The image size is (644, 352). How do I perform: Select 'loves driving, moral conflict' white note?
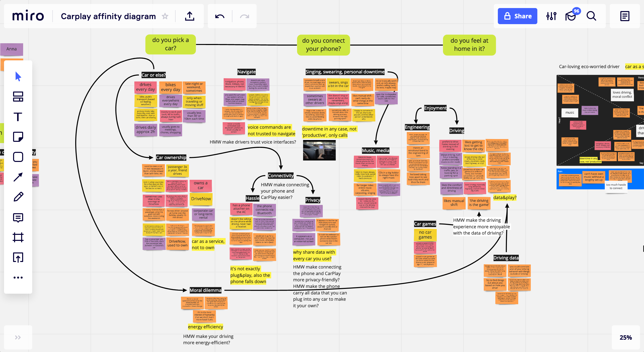click(x=622, y=95)
